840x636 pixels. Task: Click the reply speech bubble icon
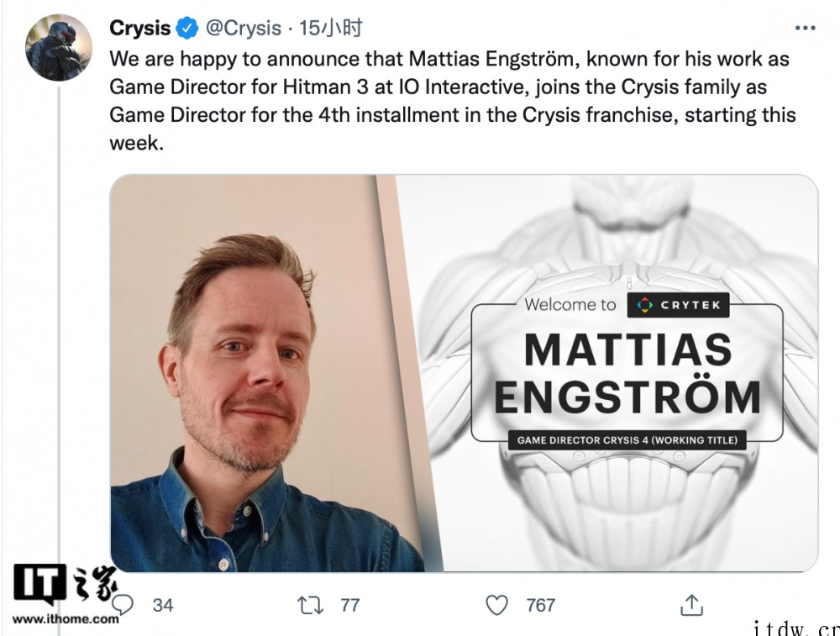point(122,605)
